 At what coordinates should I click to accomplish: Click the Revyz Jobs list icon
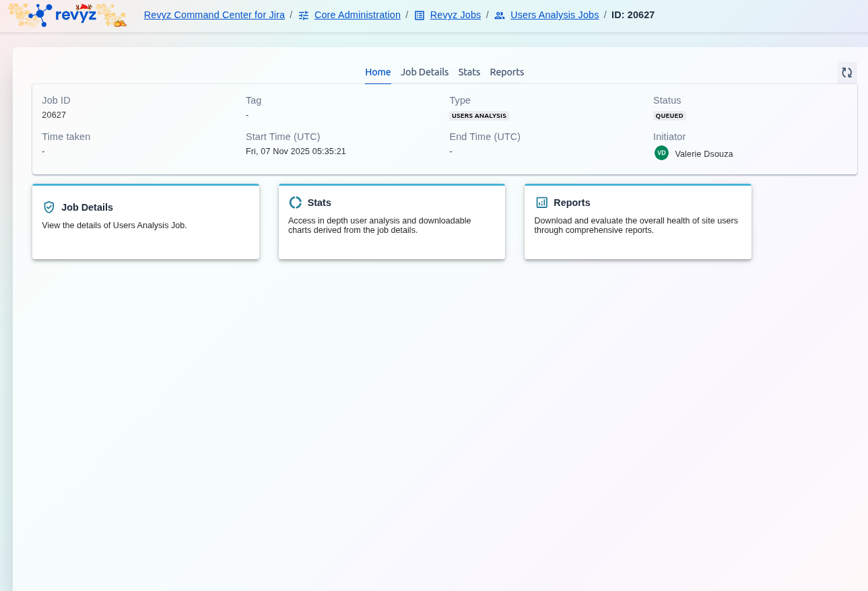click(420, 15)
